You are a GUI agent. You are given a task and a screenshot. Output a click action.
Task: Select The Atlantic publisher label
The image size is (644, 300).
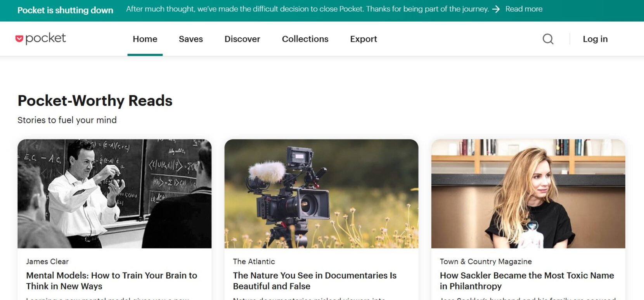[254, 262]
